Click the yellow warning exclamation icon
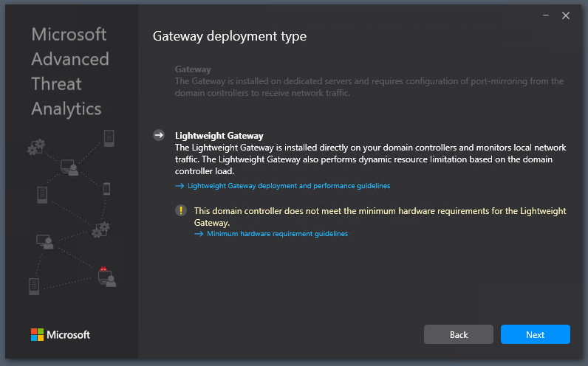 (181, 210)
